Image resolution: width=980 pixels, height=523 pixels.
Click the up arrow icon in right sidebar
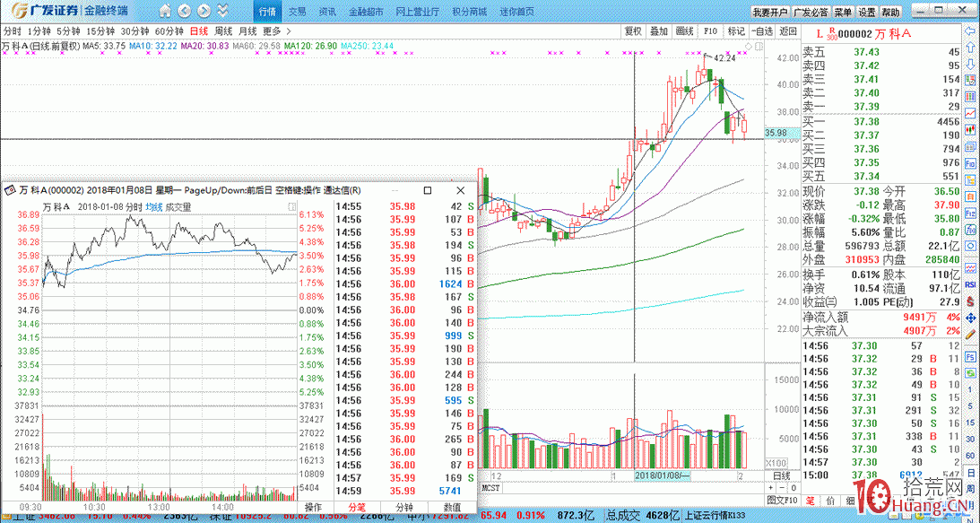pos(971,48)
